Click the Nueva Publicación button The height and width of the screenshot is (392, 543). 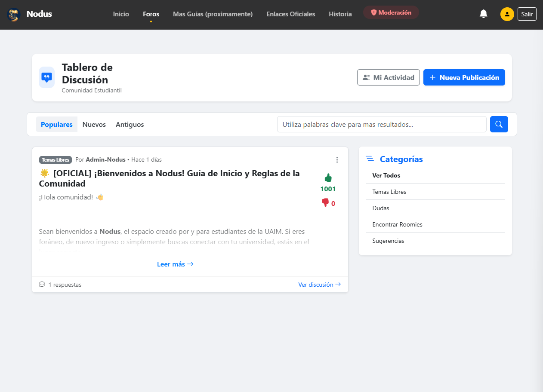(x=464, y=77)
